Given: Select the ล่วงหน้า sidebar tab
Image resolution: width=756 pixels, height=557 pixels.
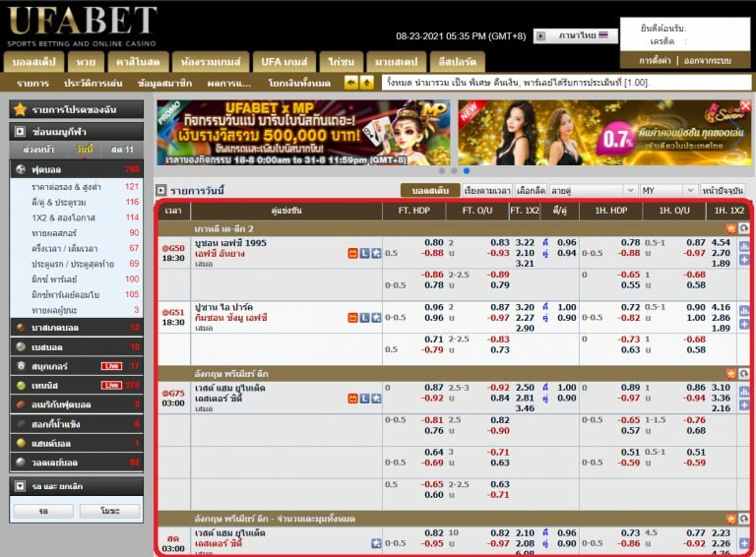Looking at the screenshot, I should click(38, 150).
